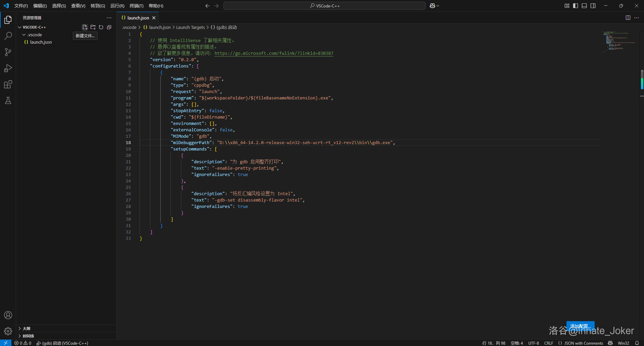Open the go.microsoft.com fwlink URL
Viewport: 644px width, 346px height.
point(274,53)
